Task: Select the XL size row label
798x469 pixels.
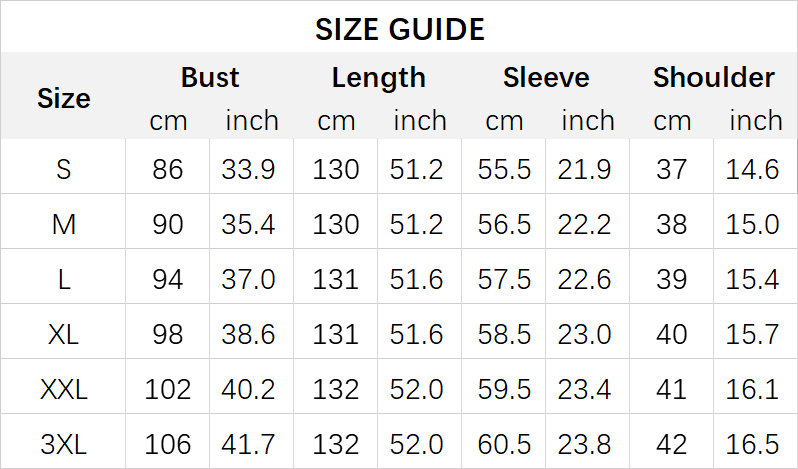Action: pyautogui.click(x=63, y=333)
